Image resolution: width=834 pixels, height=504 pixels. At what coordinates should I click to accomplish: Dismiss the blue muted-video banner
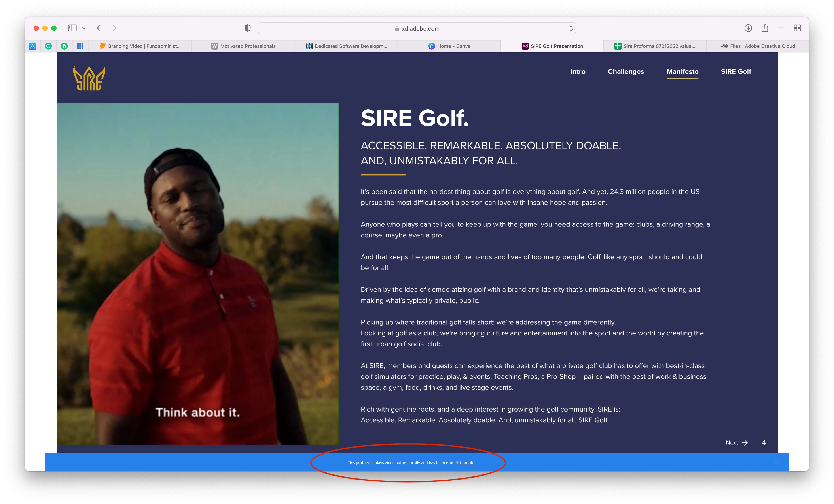pyautogui.click(x=777, y=463)
